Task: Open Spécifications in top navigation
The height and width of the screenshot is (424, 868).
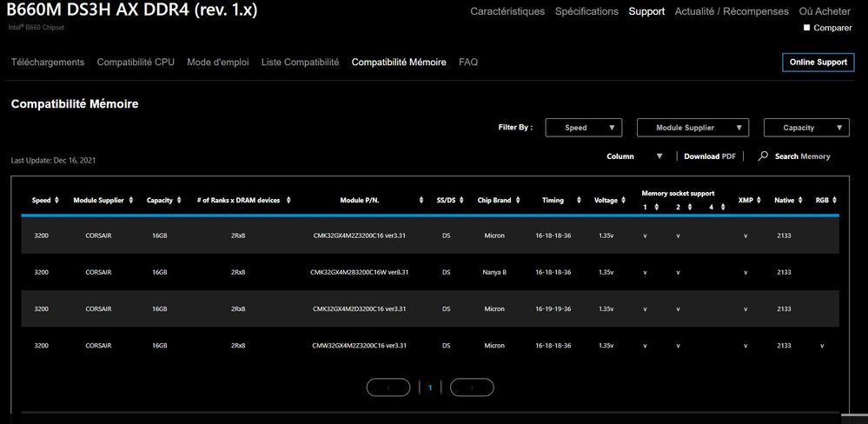Action: pyautogui.click(x=586, y=11)
